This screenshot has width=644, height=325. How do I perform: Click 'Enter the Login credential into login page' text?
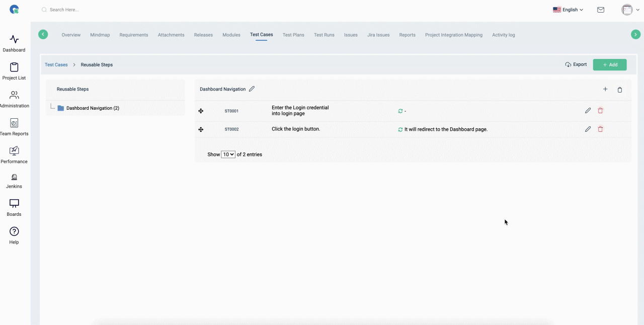point(300,111)
